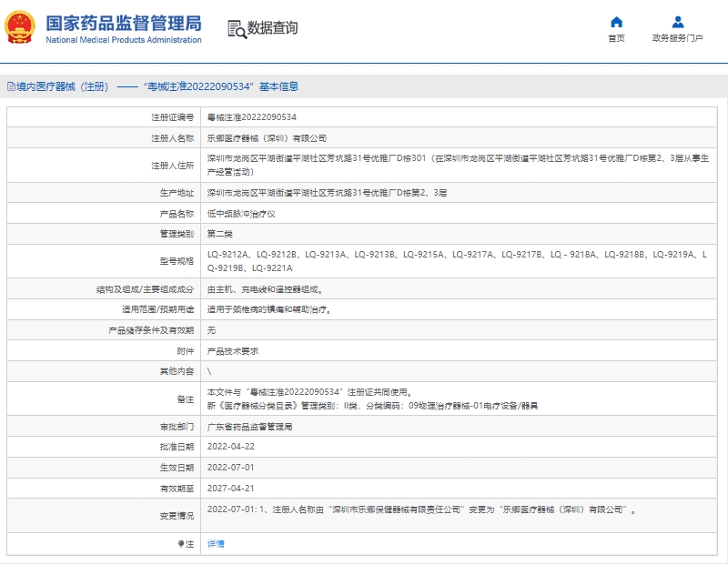Click the 政务服务门户 person icon
This screenshot has width=728, height=565.
coord(678,22)
